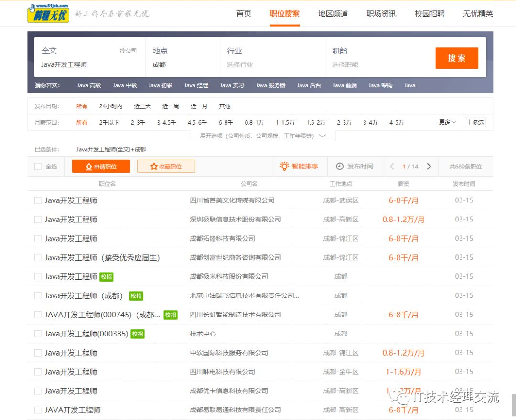The width and height of the screenshot is (516, 420).
Task: Open 中软国际科技服务有限公司 company link
Action: (229, 353)
